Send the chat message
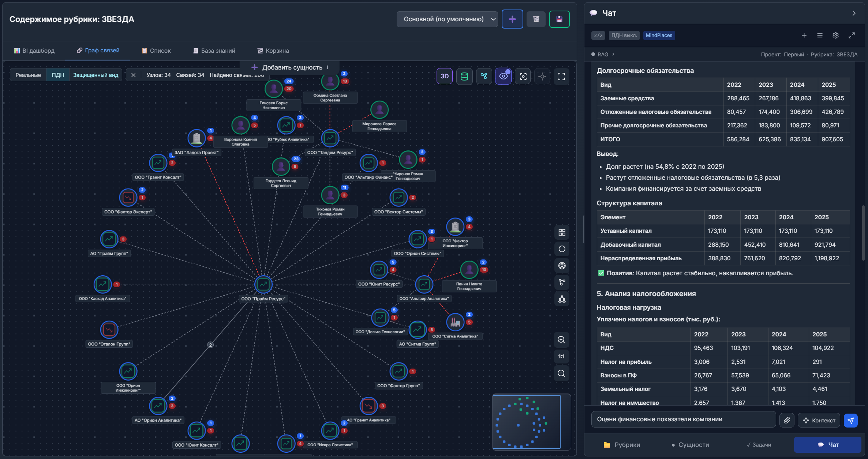Viewport: 868px width, 459px height. [850, 420]
